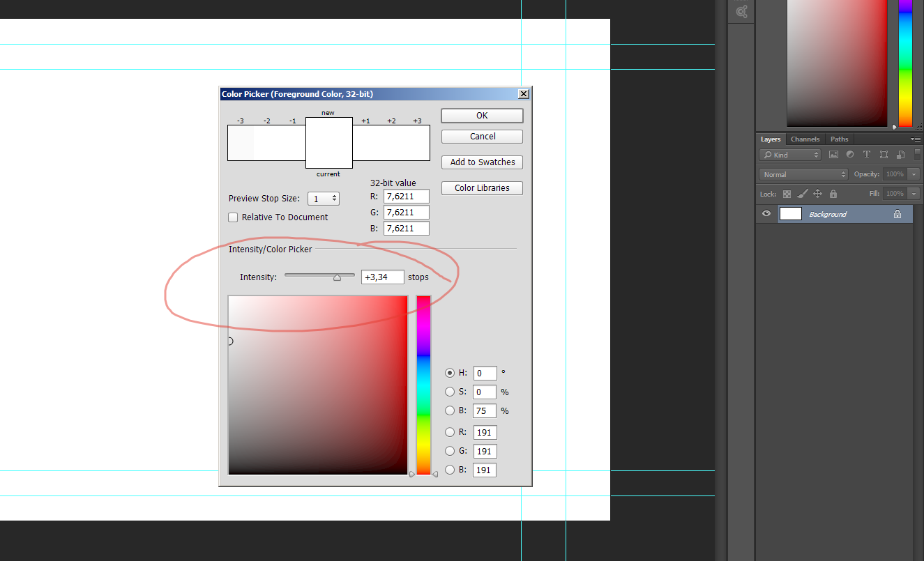Click the Intensity slider handle
The height and width of the screenshot is (561, 924).
[337, 277]
